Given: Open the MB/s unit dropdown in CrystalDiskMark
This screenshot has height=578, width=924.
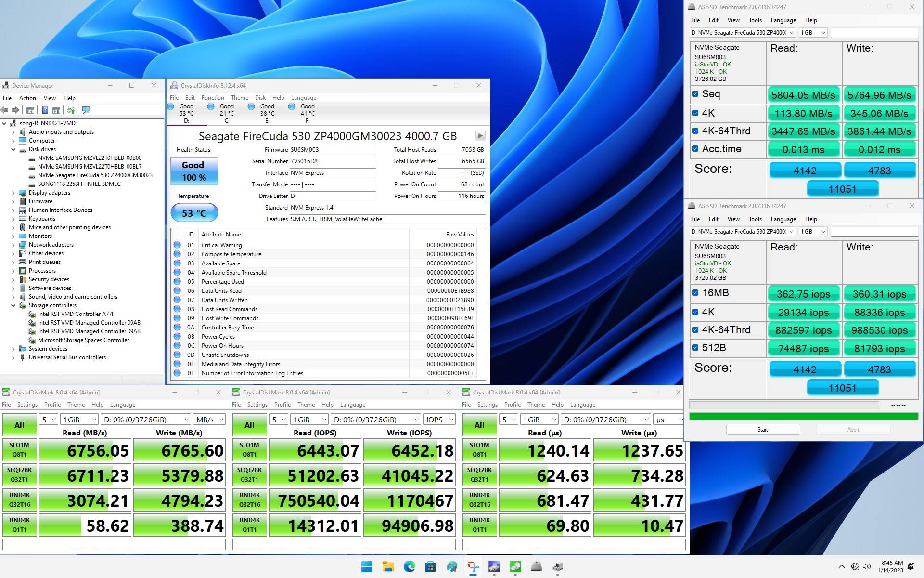Looking at the screenshot, I should pos(209,420).
